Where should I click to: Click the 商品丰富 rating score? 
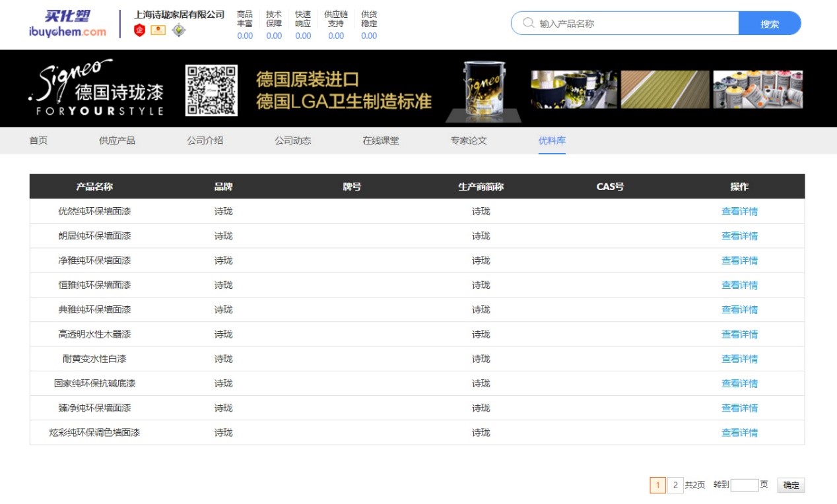[245, 36]
